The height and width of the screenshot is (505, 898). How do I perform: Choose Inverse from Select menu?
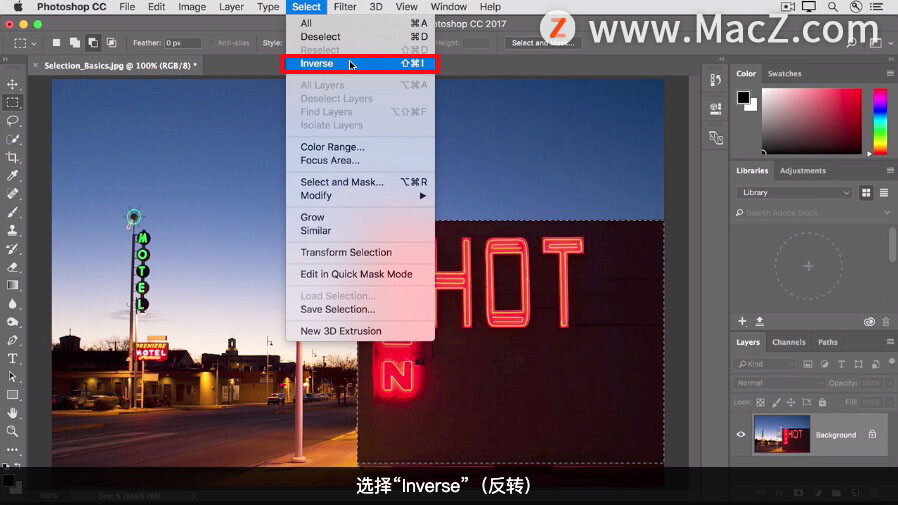(360, 64)
